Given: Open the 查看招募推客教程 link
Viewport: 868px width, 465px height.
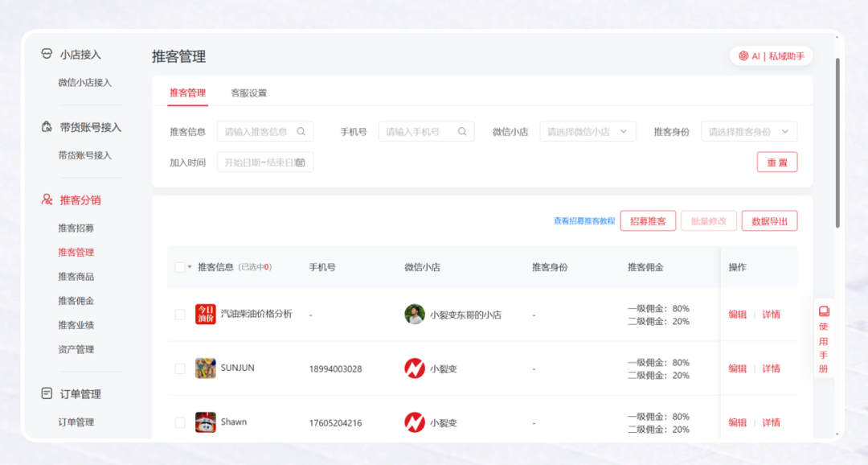Looking at the screenshot, I should pyautogui.click(x=581, y=220).
